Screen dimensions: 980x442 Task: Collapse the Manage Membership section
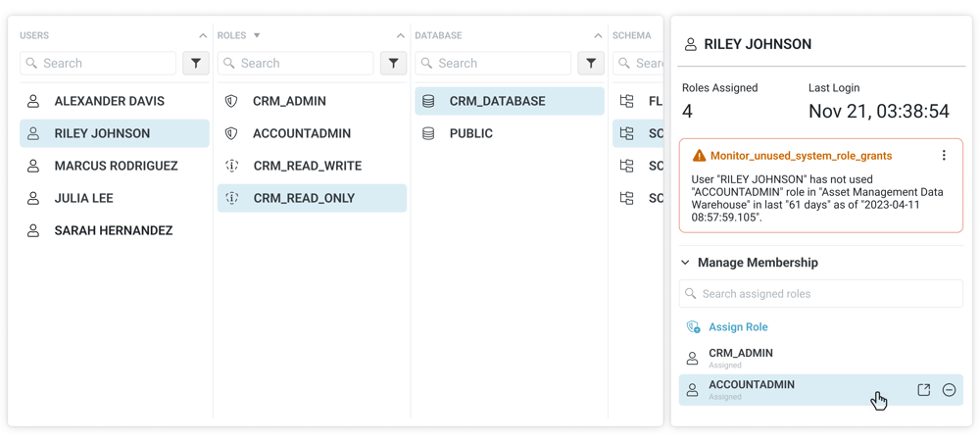[x=686, y=263]
